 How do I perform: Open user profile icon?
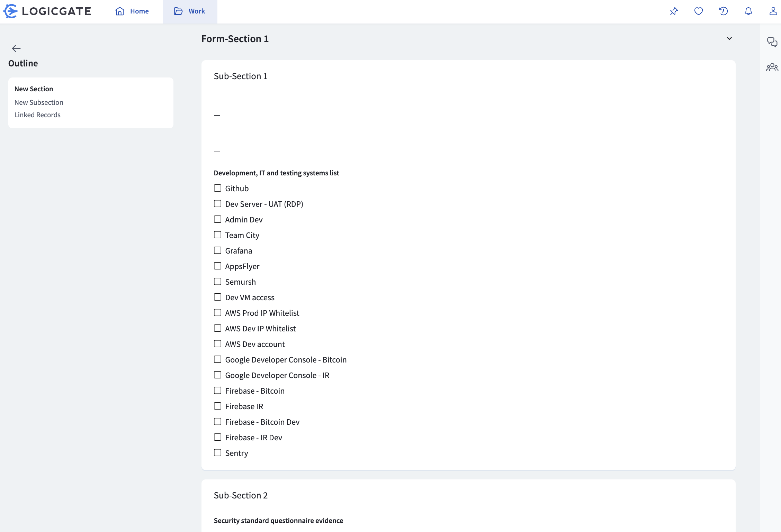coord(773,11)
